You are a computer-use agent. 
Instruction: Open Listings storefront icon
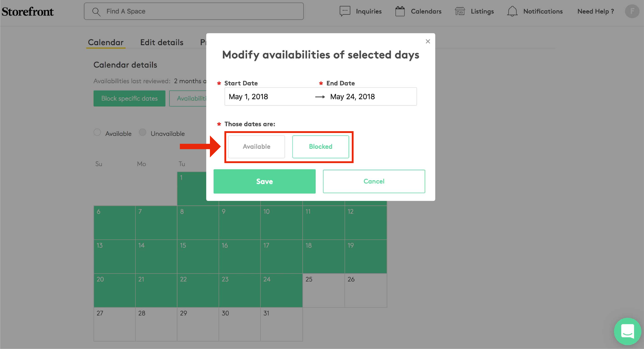(x=460, y=11)
